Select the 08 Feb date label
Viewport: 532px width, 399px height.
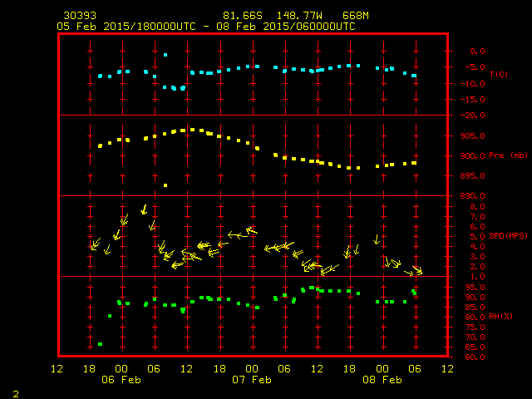(x=382, y=380)
